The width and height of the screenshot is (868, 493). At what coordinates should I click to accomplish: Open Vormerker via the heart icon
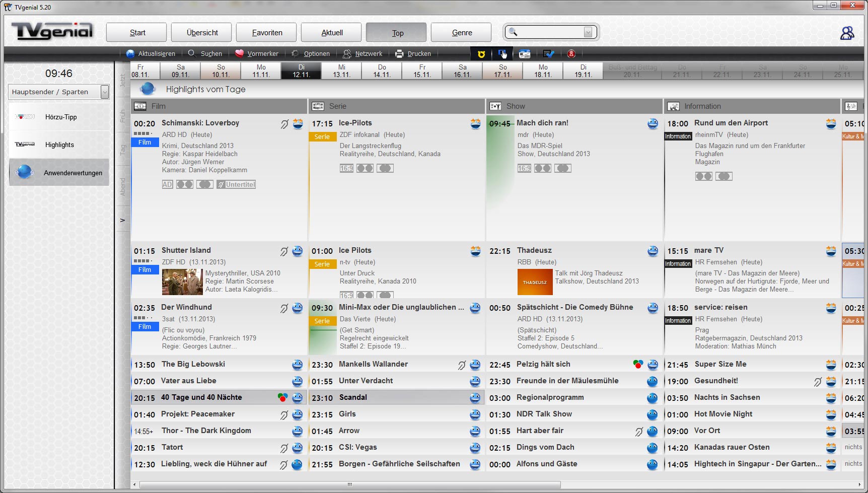point(240,53)
